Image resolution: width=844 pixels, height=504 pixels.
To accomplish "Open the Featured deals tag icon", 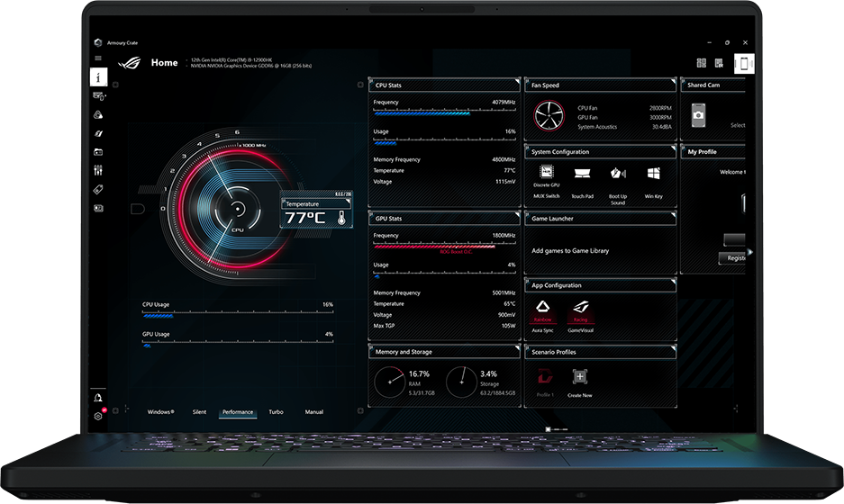I will pyautogui.click(x=98, y=189).
